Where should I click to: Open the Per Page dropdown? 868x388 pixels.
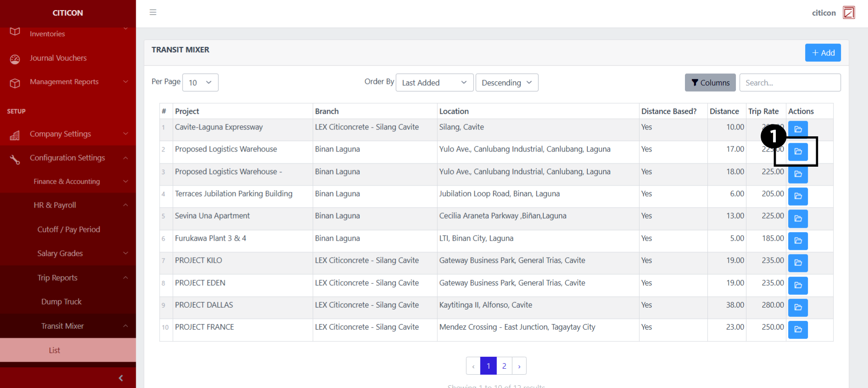(x=200, y=83)
